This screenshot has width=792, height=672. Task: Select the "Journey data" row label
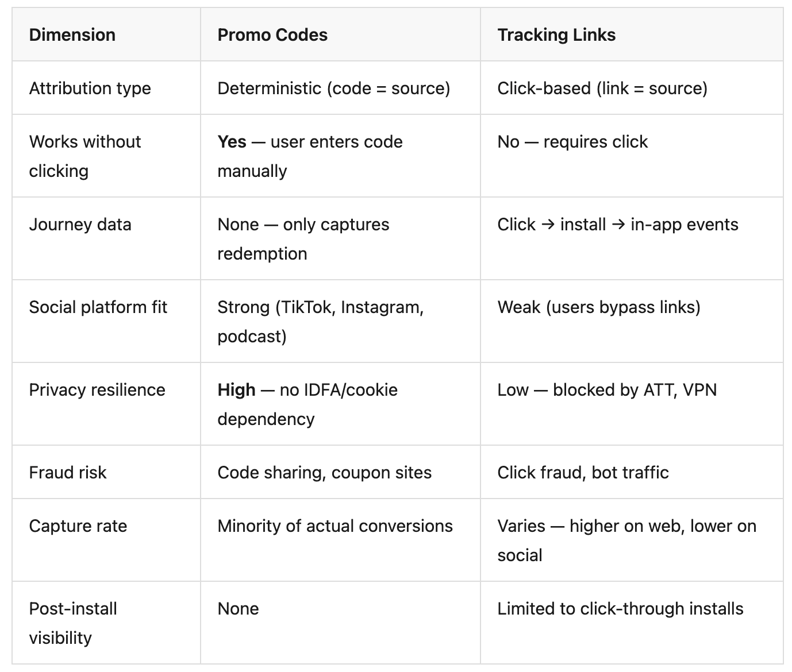[x=80, y=225]
